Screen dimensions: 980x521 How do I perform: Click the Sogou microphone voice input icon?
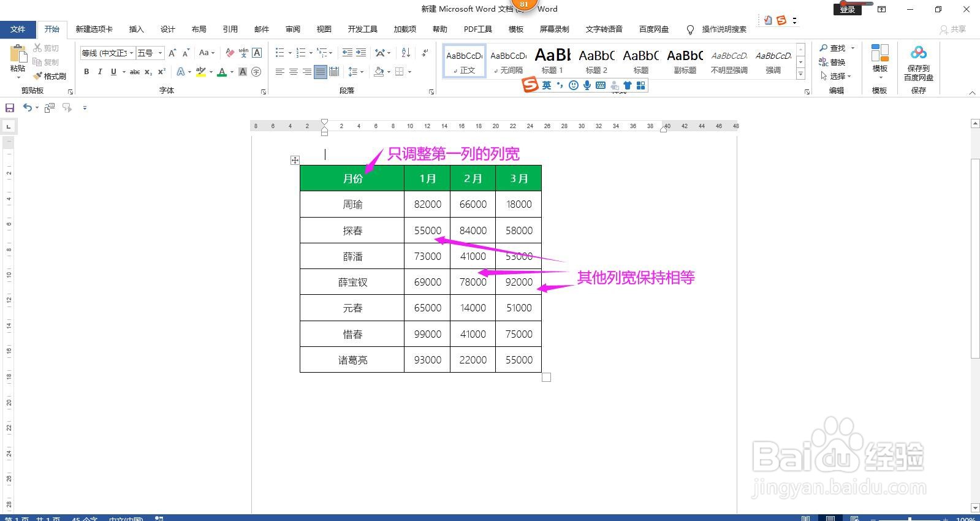[x=587, y=85]
